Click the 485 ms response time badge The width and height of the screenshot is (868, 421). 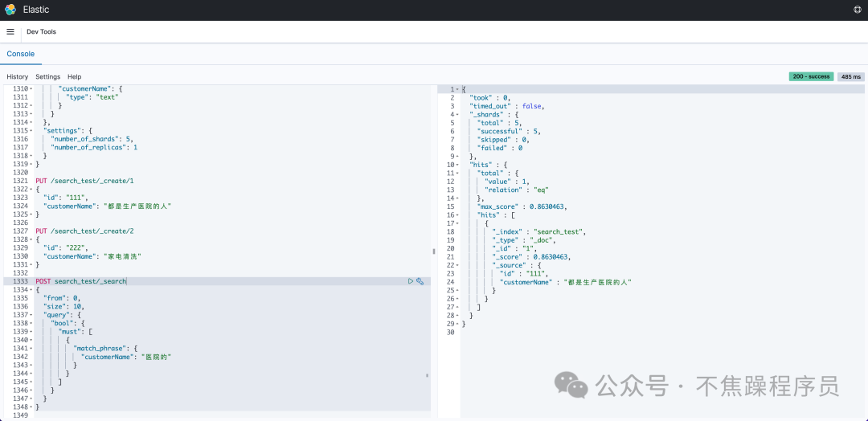click(x=851, y=76)
